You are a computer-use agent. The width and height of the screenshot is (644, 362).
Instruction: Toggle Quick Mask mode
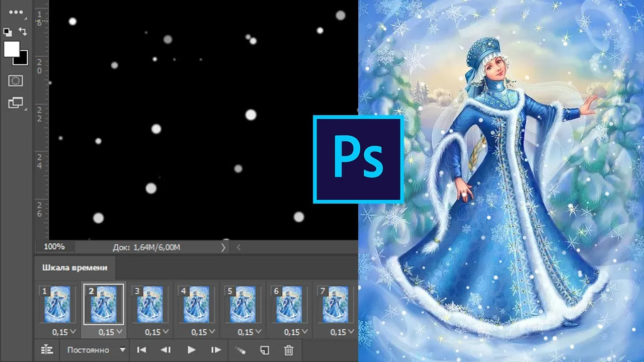pos(16,80)
